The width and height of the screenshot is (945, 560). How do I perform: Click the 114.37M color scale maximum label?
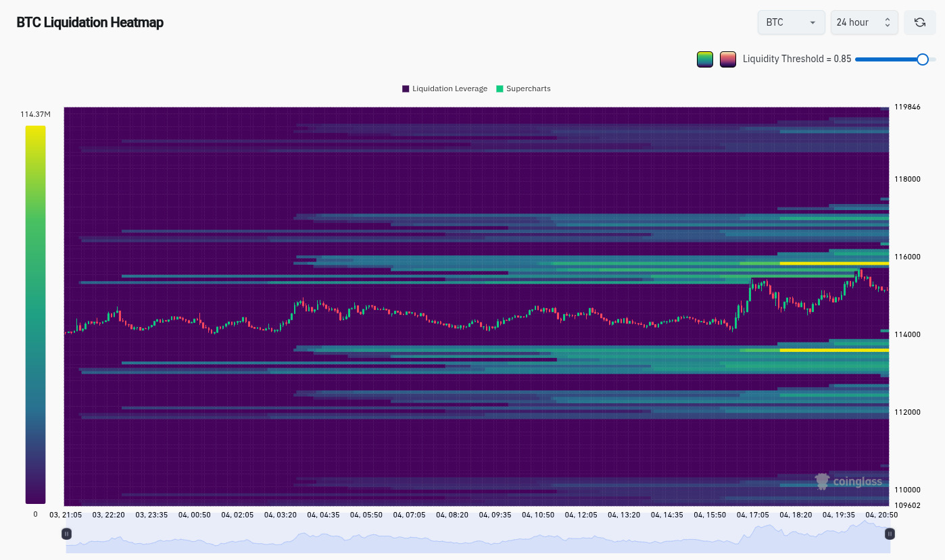35,113
